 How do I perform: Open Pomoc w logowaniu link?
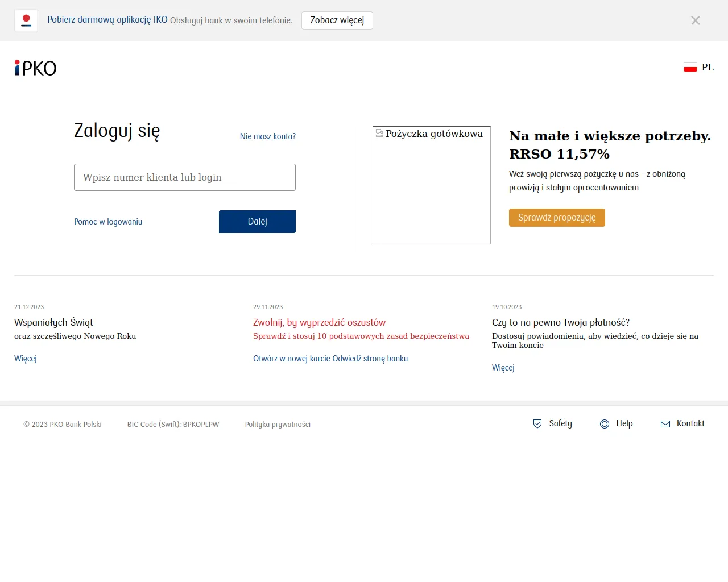[108, 222]
